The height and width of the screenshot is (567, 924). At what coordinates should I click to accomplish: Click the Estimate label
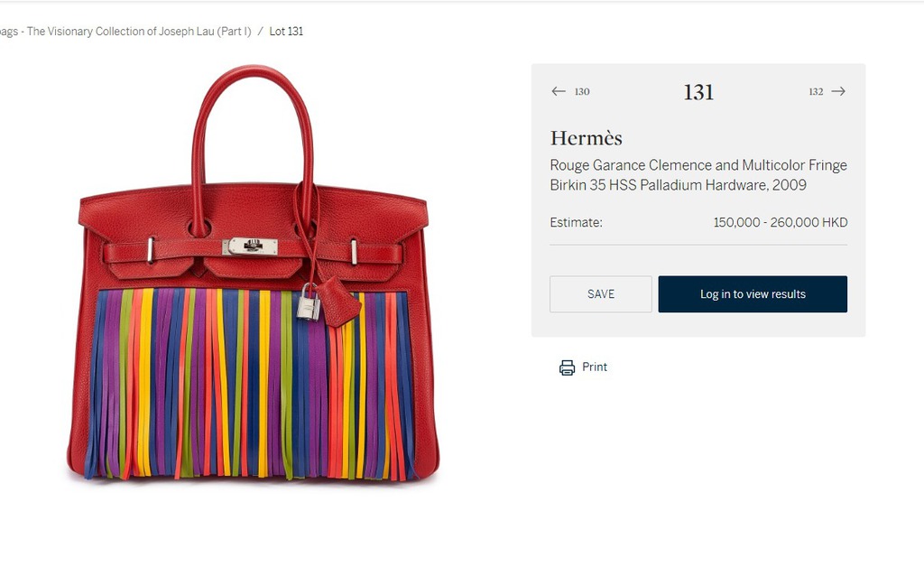tap(576, 223)
